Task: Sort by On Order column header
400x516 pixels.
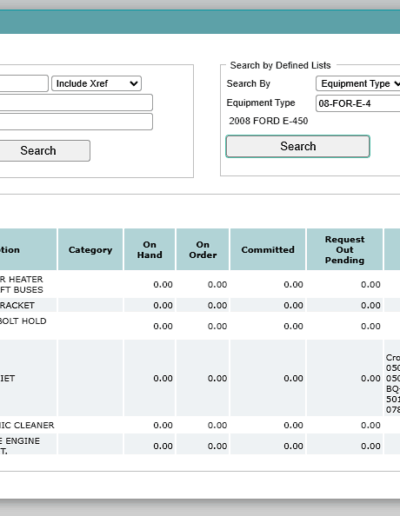Action: coord(203,250)
